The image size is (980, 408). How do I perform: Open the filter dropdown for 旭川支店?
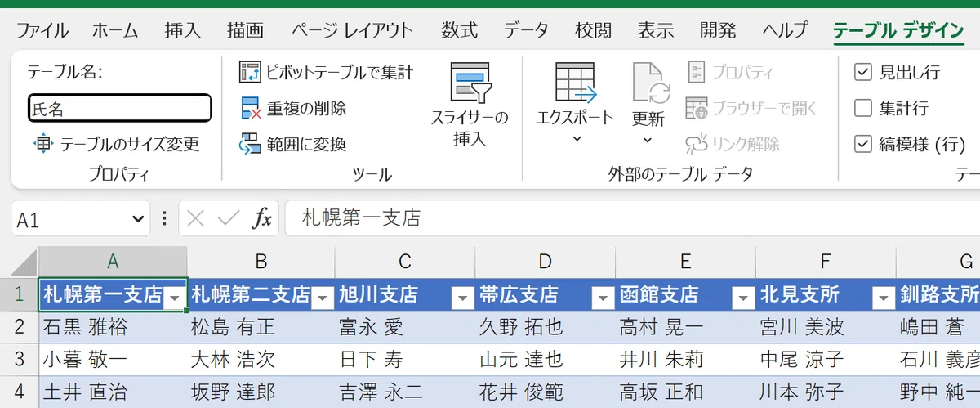[463, 299]
